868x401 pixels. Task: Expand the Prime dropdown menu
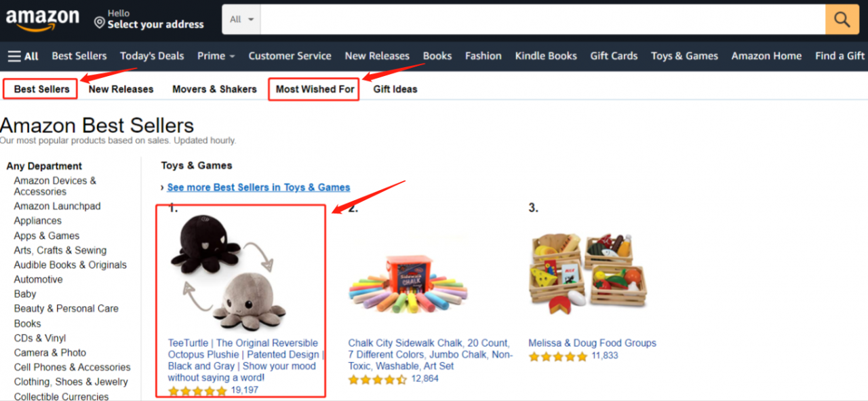(216, 56)
